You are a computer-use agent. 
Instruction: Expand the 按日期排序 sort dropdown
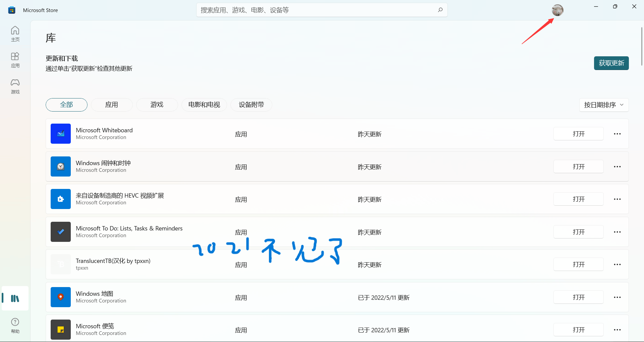point(604,105)
